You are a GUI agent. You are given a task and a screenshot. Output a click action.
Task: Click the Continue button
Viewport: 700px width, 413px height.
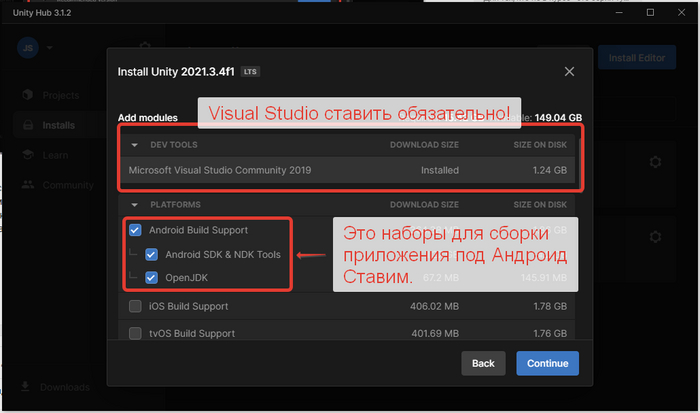547,363
